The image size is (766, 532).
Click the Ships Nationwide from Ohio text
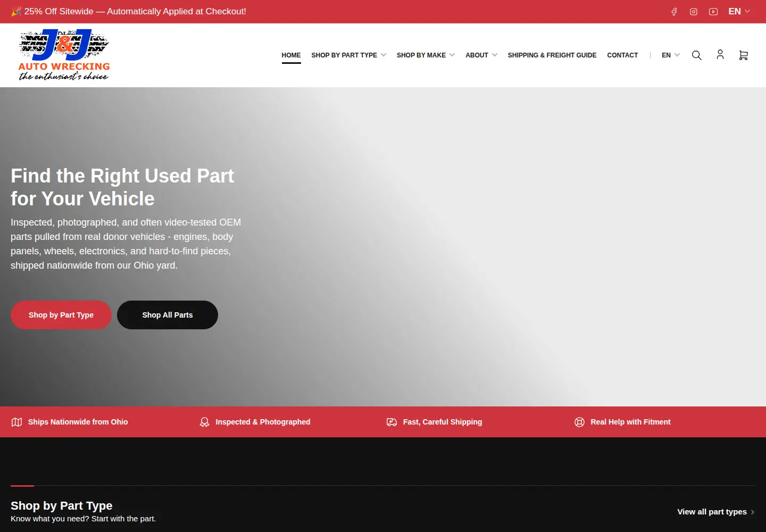point(78,422)
